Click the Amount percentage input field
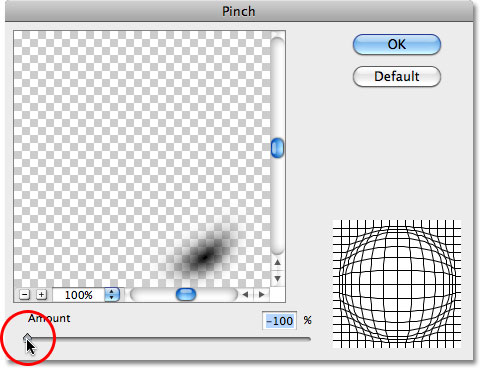 point(280,321)
